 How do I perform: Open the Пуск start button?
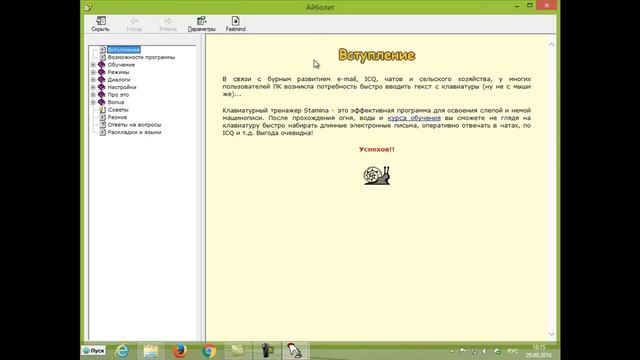pyautogui.click(x=94, y=351)
